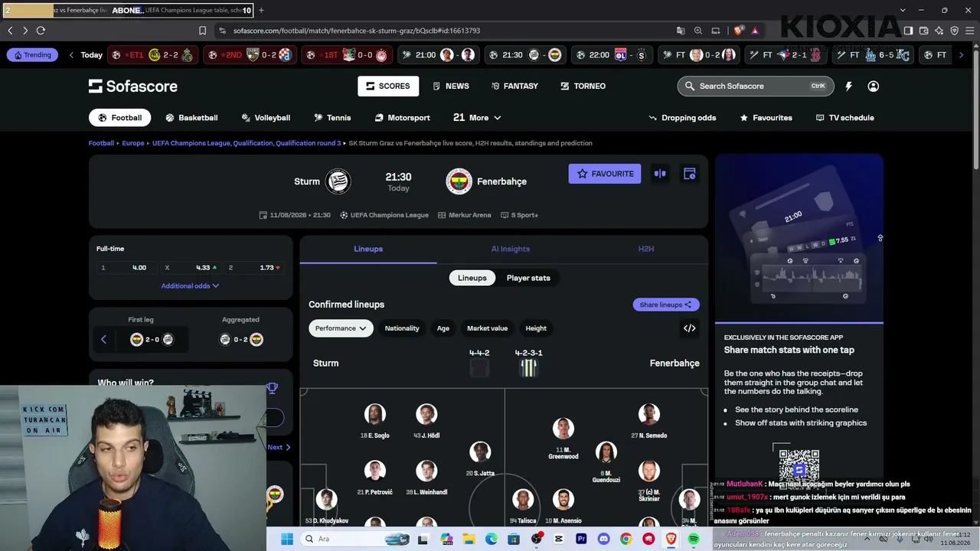The width and height of the screenshot is (980, 551).
Task: Toggle the Trending filter pill
Action: pyautogui.click(x=32, y=55)
